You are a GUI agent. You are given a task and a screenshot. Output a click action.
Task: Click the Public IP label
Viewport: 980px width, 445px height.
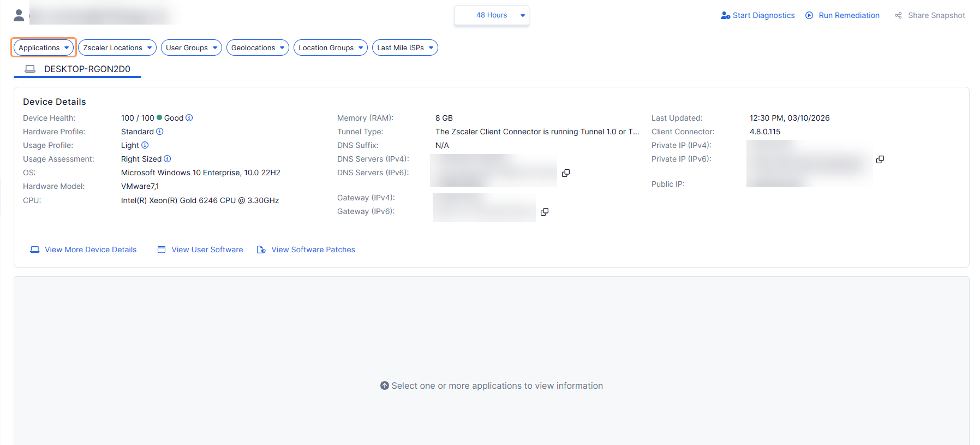pyautogui.click(x=668, y=184)
